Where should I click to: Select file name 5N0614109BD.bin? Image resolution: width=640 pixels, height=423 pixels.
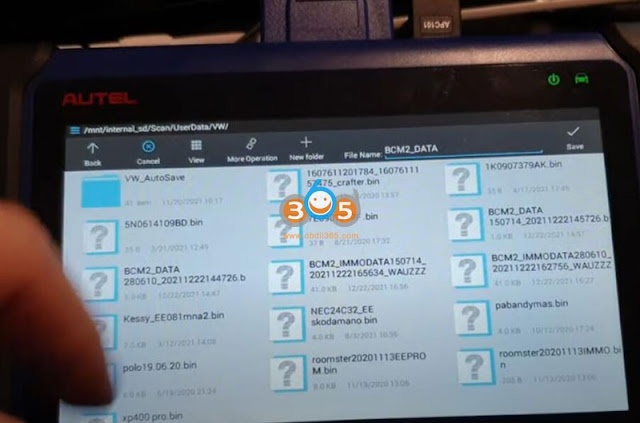[164, 223]
